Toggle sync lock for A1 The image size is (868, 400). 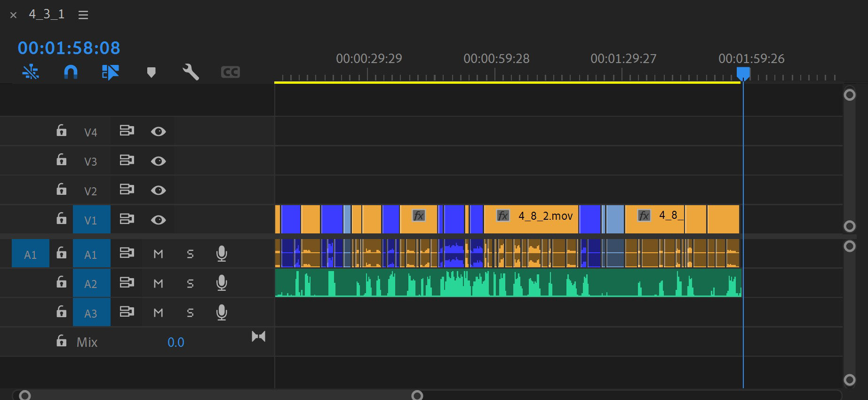127,253
